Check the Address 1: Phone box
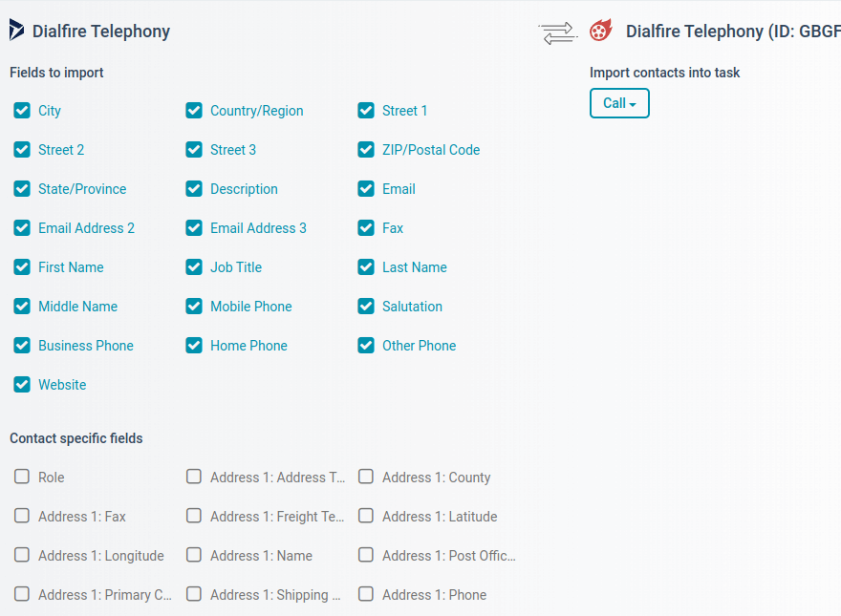Screen dimensions: 841x616 (366, 594)
